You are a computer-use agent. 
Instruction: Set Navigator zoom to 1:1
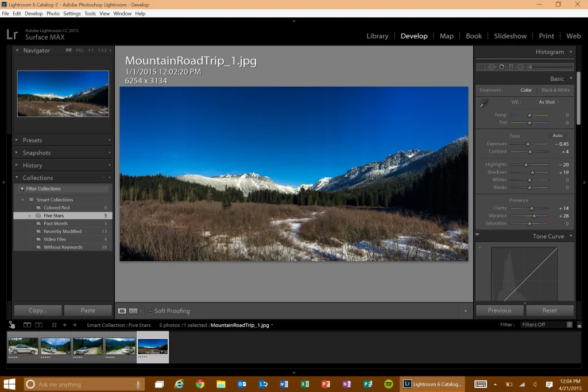91,50
